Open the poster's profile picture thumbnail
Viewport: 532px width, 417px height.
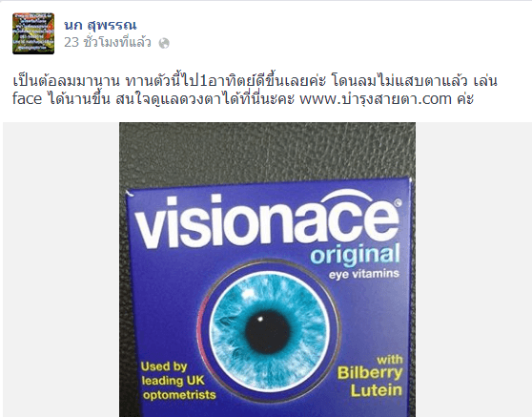coord(33,33)
